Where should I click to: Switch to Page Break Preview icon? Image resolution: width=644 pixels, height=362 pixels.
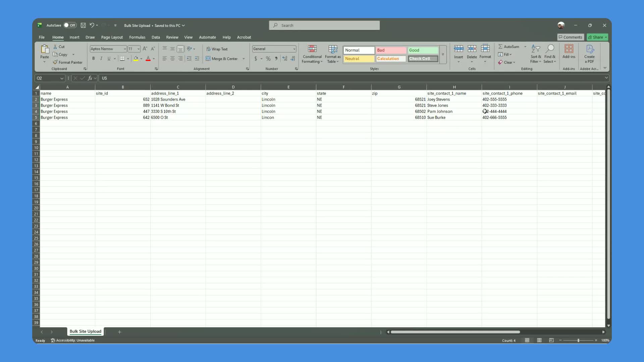click(551, 340)
